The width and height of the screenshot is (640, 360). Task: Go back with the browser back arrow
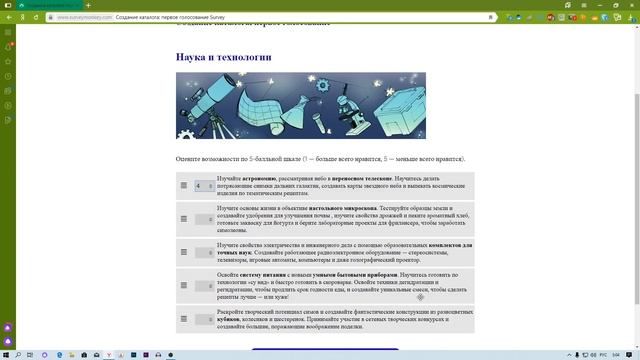pyautogui.click(x=9, y=18)
